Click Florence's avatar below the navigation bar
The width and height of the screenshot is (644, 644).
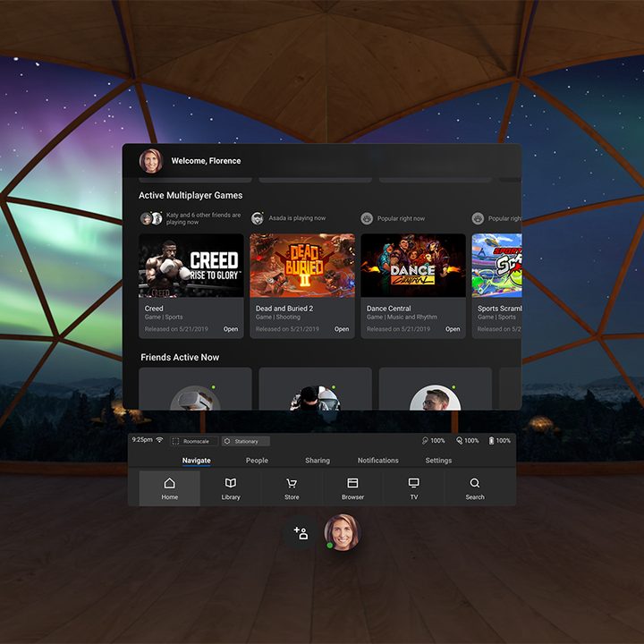[x=342, y=532]
